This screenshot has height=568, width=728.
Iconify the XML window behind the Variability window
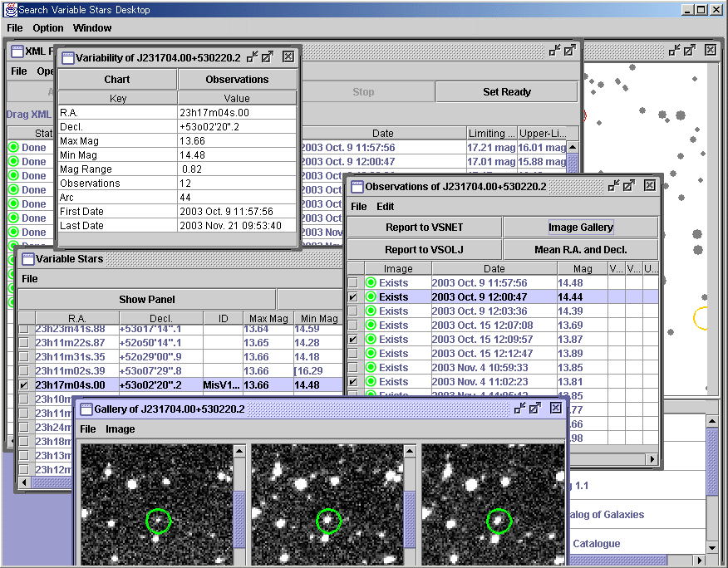[x=555, y=50]
